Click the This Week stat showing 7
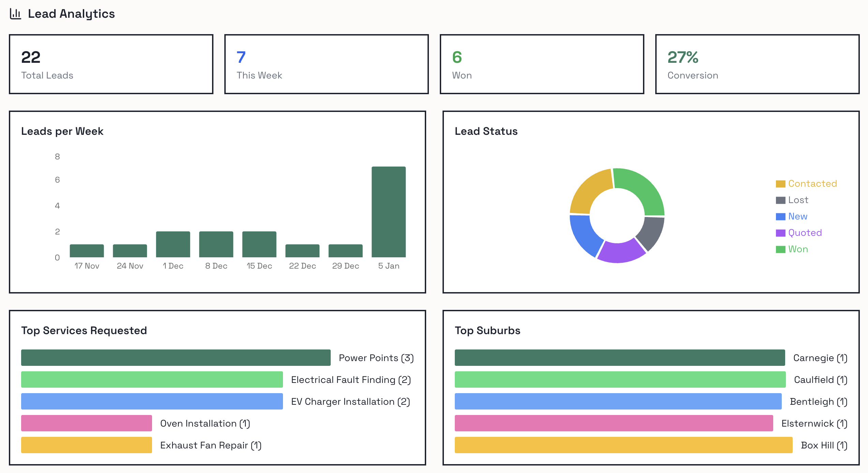 (x=327, y=64)
